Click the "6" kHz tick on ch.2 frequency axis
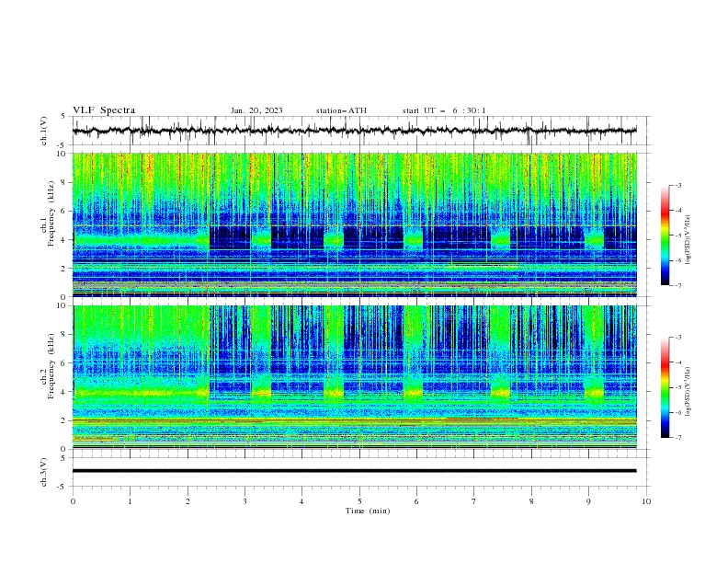 pos(65,362)
